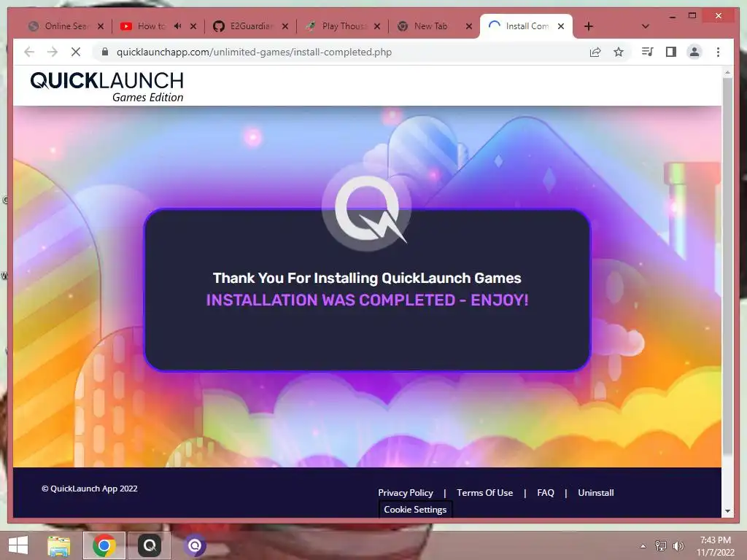This screenshot has height=560, width=747.
Task: Open the FAQ link
Action: pos(546,493)
